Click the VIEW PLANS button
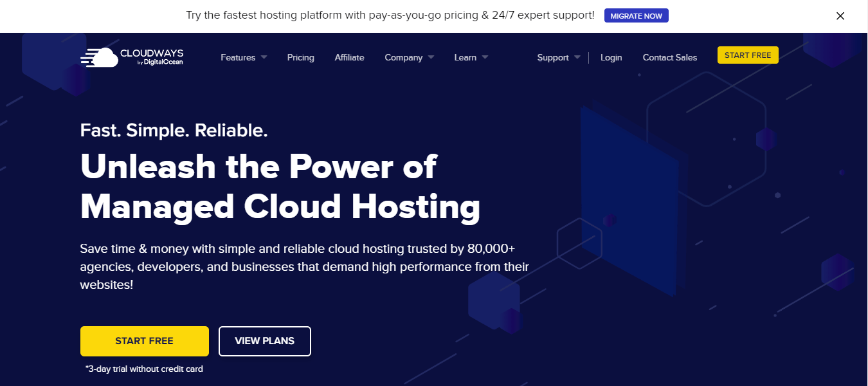 pyautogui.click(x=264, y=341)
